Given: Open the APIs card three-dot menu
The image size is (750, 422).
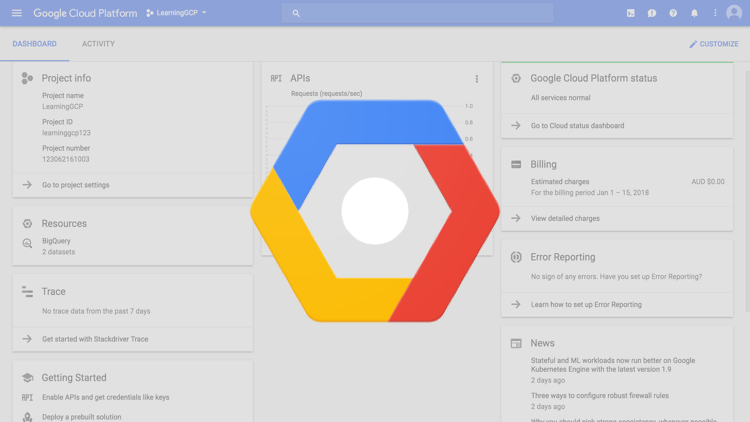Looking at the screenshot, I should (x=476, y=79).
